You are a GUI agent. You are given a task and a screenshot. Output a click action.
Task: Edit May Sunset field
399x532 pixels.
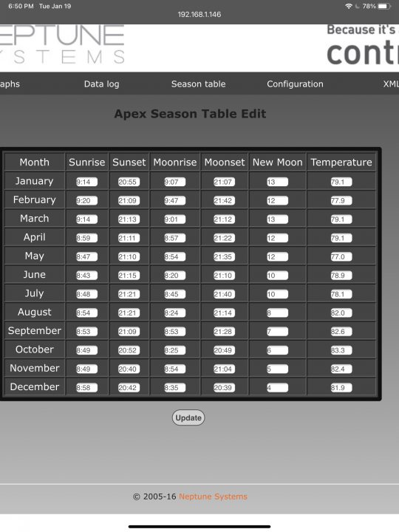(x=129, y=256)
